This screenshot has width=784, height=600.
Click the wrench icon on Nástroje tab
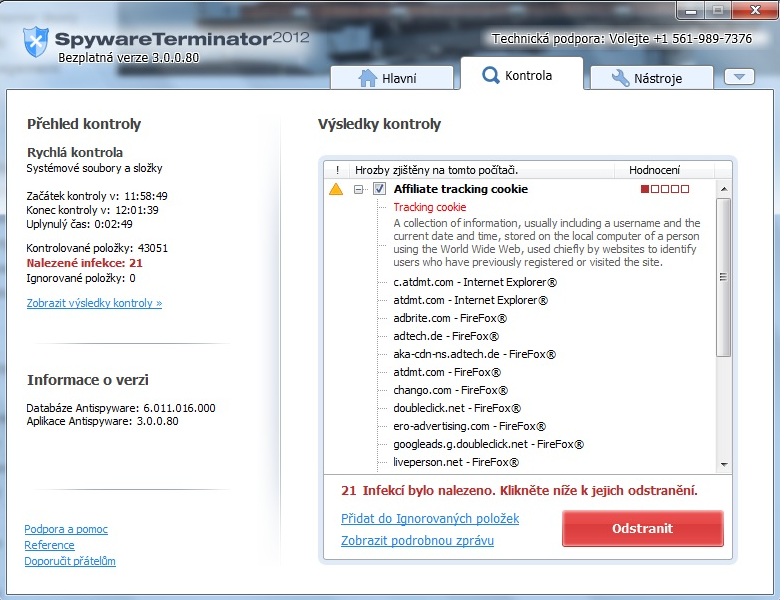tap(620, 78)
